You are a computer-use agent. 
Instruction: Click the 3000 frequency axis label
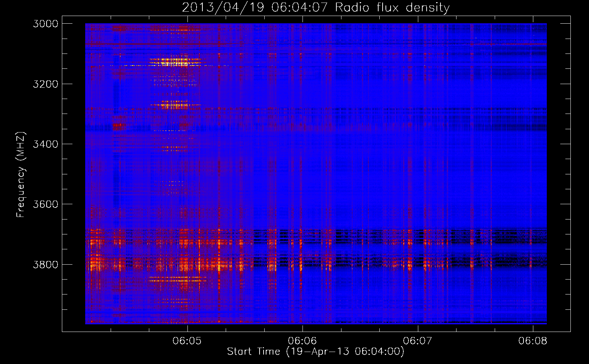point(46,24)
